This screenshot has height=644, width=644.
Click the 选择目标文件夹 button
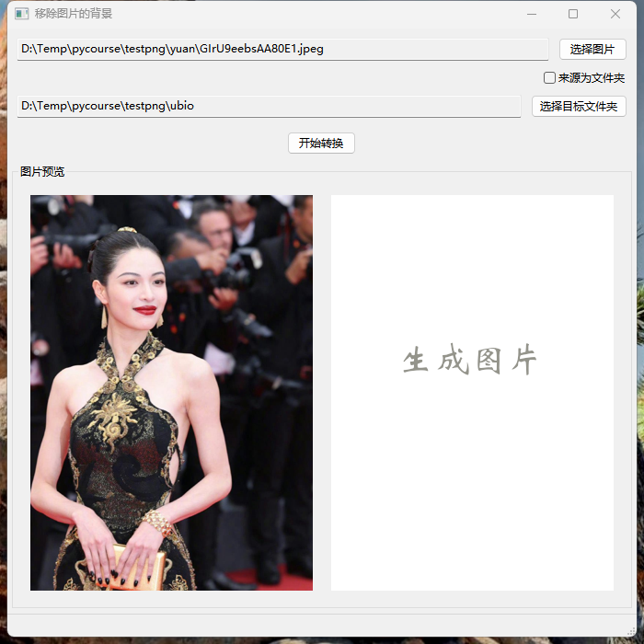click(579, 107)
